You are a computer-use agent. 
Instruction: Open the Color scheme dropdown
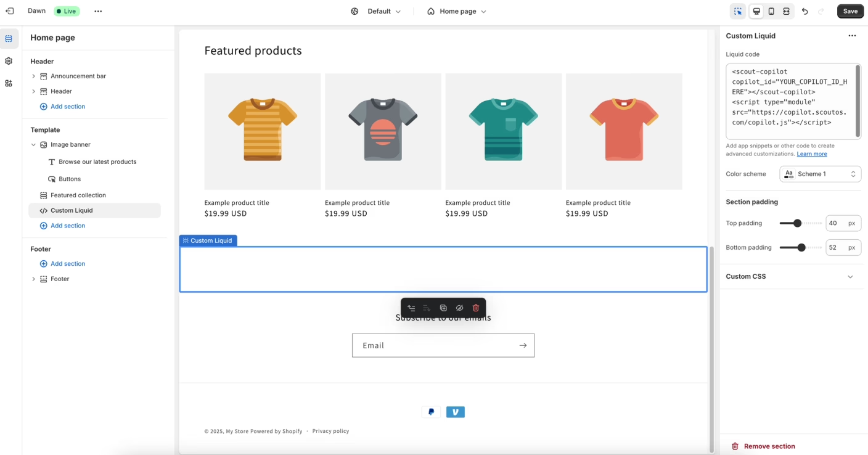[x=820, y=174]
